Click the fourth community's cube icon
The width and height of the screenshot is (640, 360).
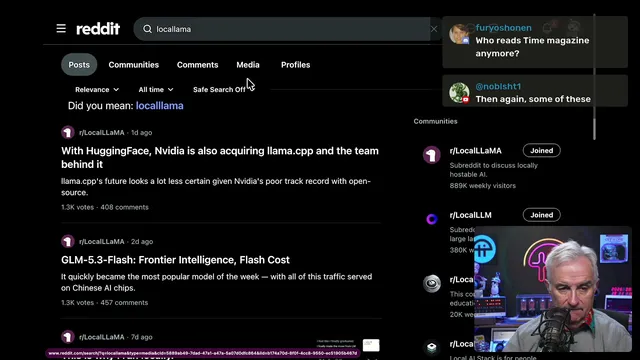pos(431,347)
